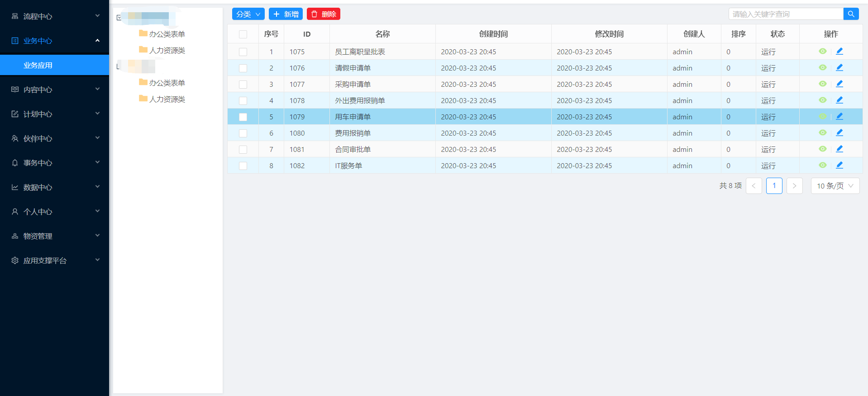Viewport: 868px width, 396px height.
Task: Click the next page arrow
Action: point(795,186)
